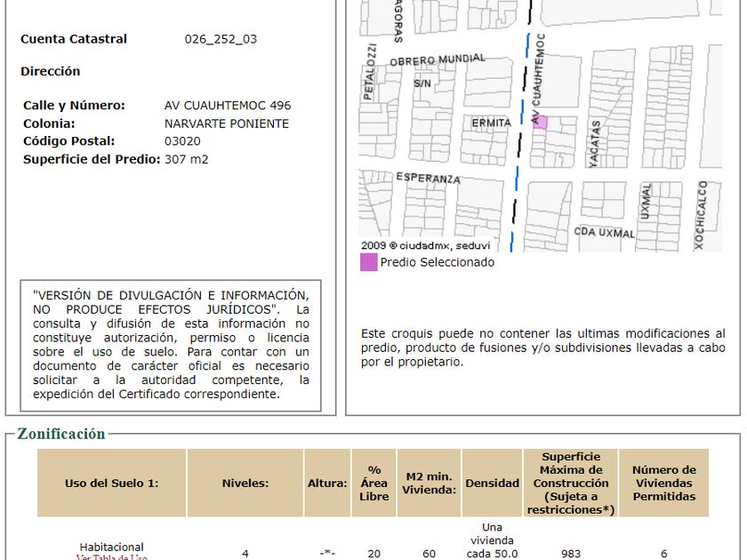Click the M2 min value 60
Screen dimensions: 747x560
pyautogui.click(x=429, y=554)
